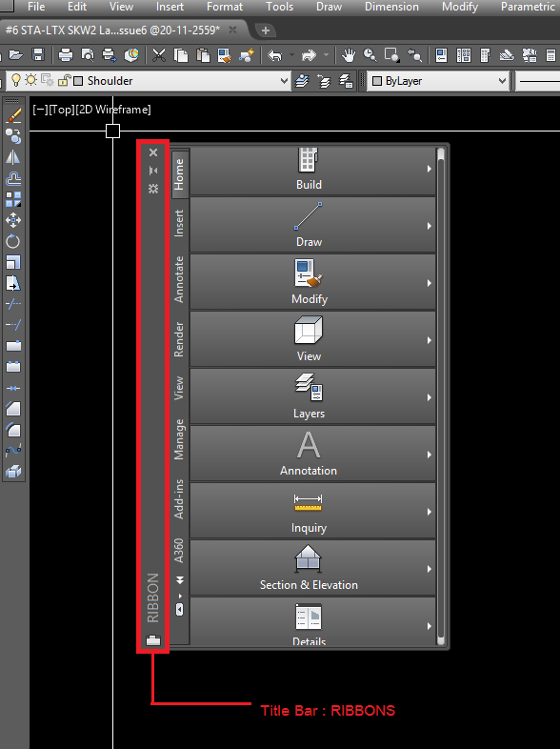The height and width of the screenshot is (749, 560).
Task: Toggle Shoulder layer freeze sun icon
Action: [x=31, y=80]
